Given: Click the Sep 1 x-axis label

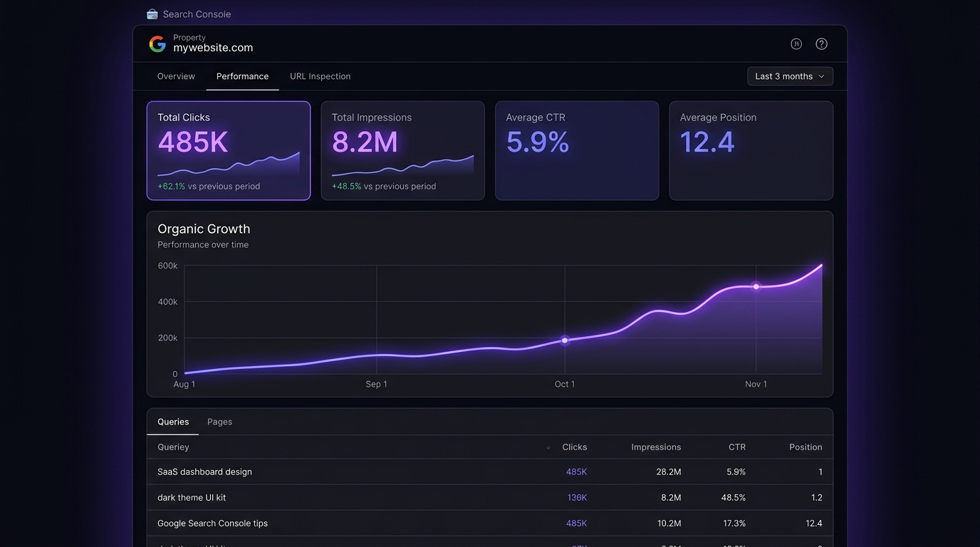Looking at the screenshot, I should pyautogui.click(x=376, y=384).
